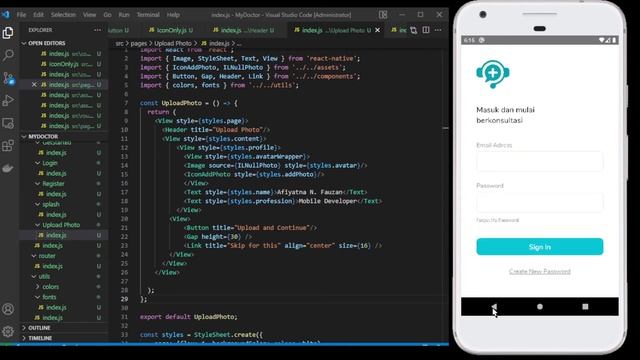Open the Docker view in activity bar
This screenshot has height=360, width=640.
point(8,168)
